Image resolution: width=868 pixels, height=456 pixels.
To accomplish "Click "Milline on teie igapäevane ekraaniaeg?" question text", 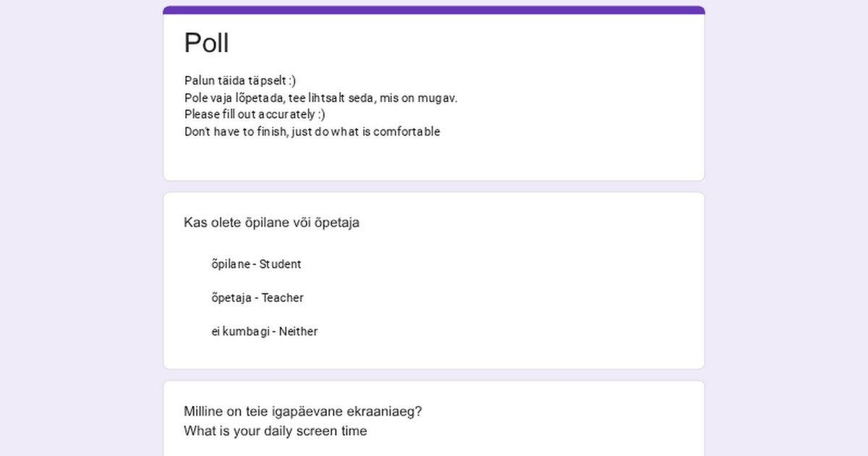I will 302,411.
